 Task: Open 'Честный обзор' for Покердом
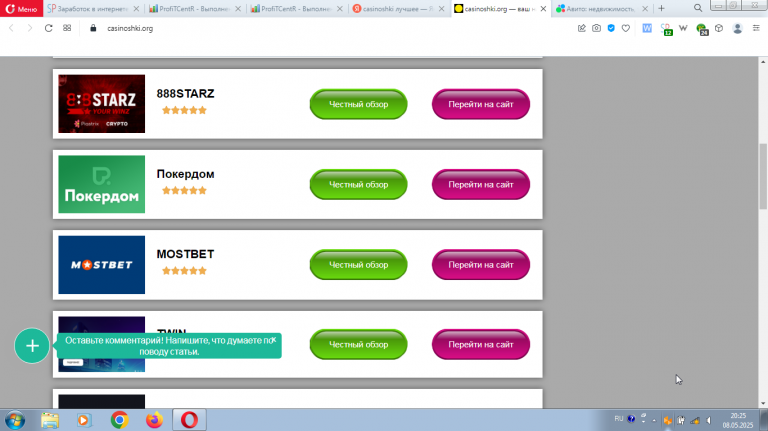(x=359, y=184)
